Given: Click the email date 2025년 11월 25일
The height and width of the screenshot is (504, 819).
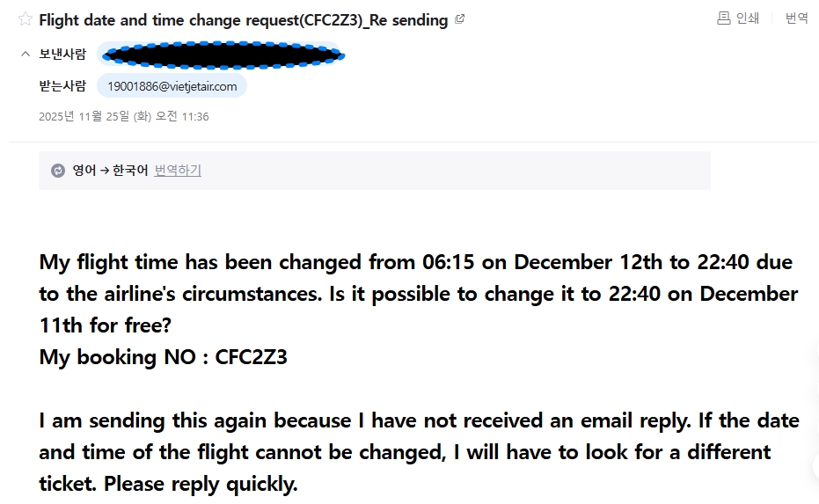Looking at the screenshot, I should tap(123, 116).
